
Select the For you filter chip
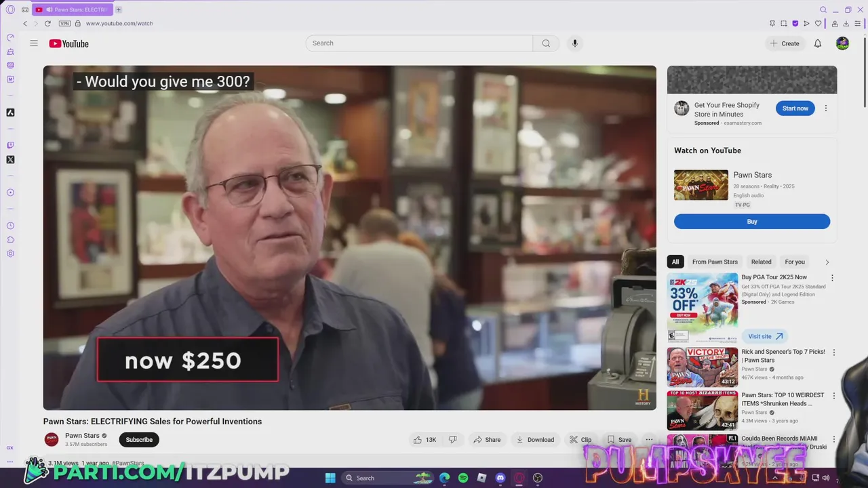tap(795, 262)
